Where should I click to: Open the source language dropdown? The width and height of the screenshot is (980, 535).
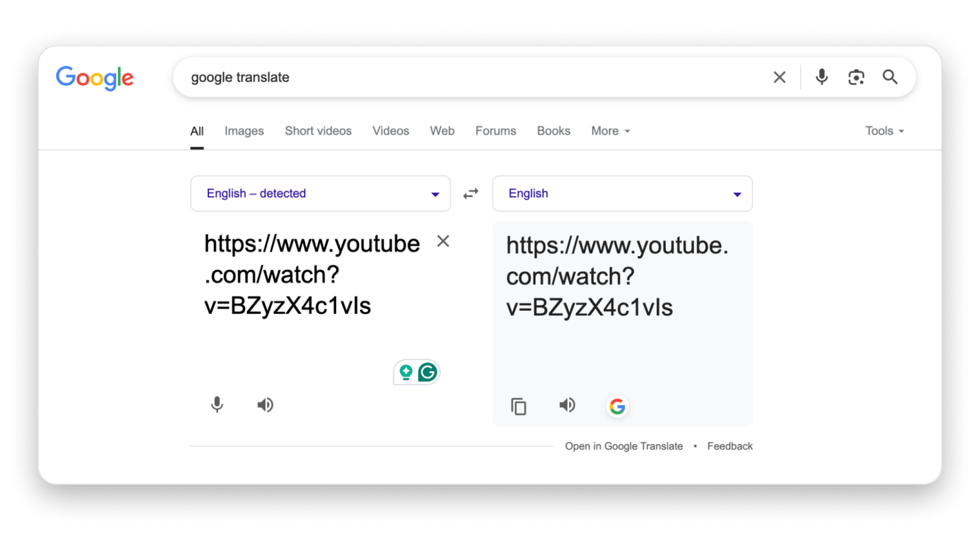pos(320,193)
